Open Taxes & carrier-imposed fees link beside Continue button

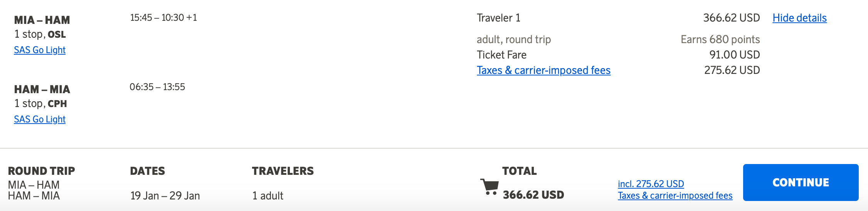[x=675, y=196]
